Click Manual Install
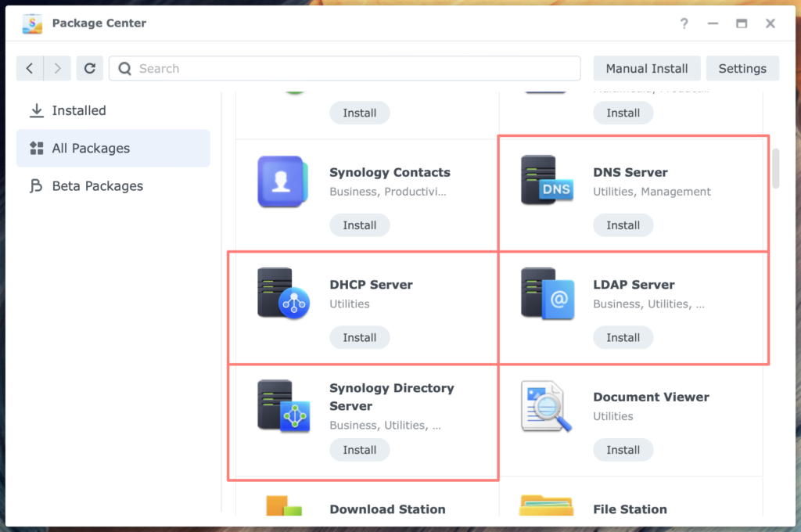Image resolution: width=801 pixels, height=532 pixels. 647,68
